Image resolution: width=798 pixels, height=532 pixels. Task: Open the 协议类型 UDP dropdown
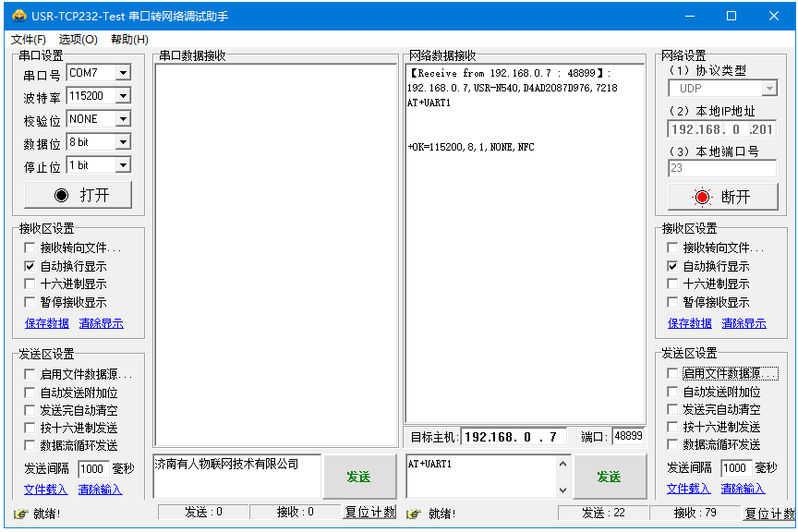click(769, 89)
